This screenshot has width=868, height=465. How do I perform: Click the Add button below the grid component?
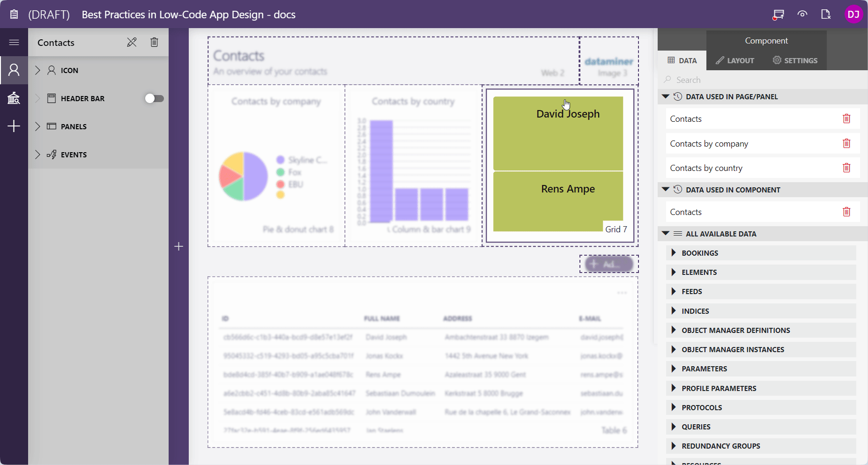[608, 264]
